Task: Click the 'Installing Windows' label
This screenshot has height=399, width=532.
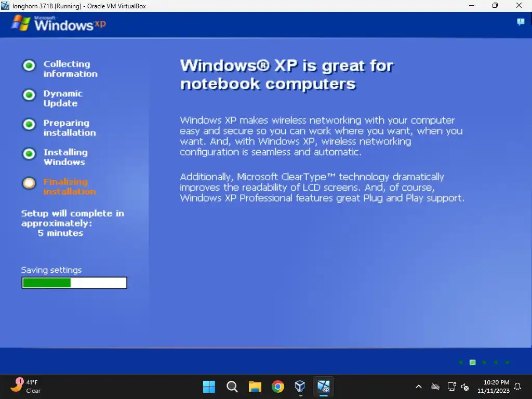Action: [65, 157]
